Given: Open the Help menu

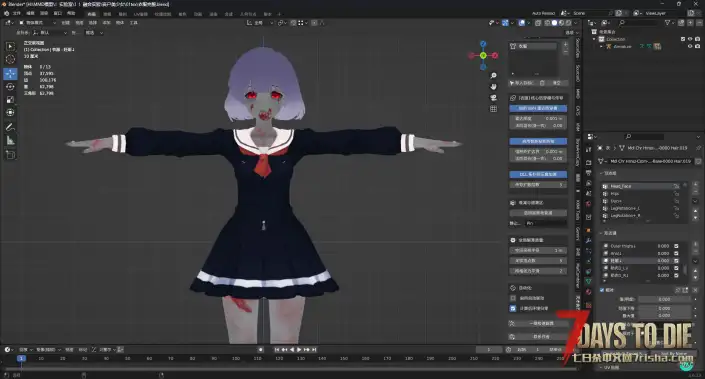Looking at the screenshot, I should [71, 13].
